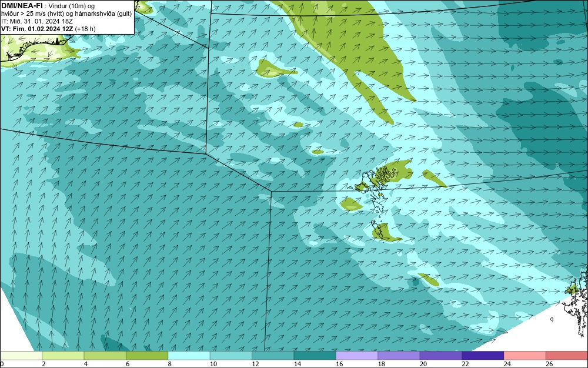
Task: Pick the 10–12 m/s legend swatch
Action: coord(231,356)
